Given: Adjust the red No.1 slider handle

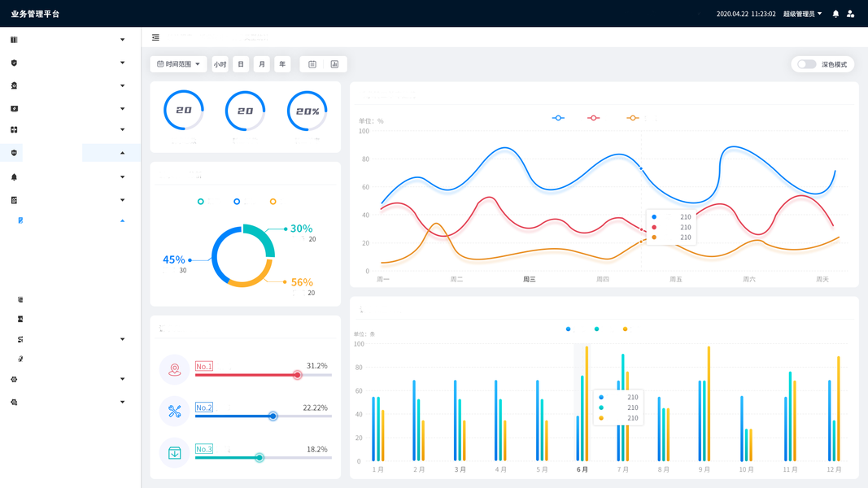Looking at the screenshot, I should tap(297, 375).
